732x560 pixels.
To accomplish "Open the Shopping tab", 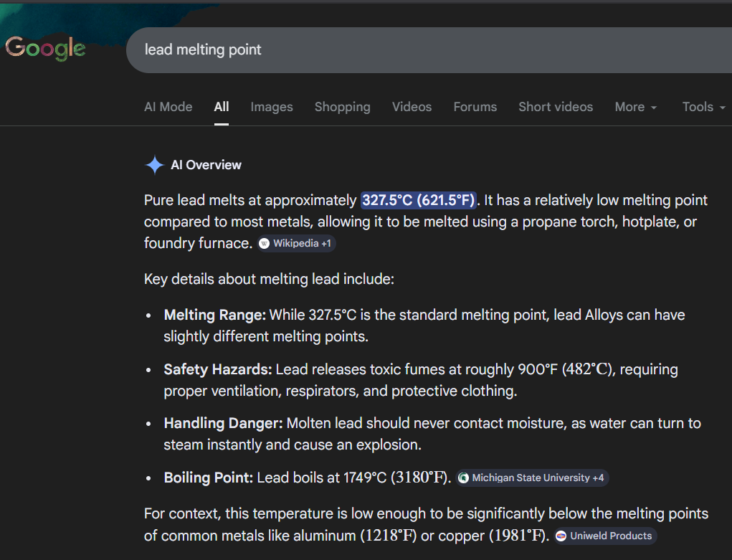I will coord(342,107).
